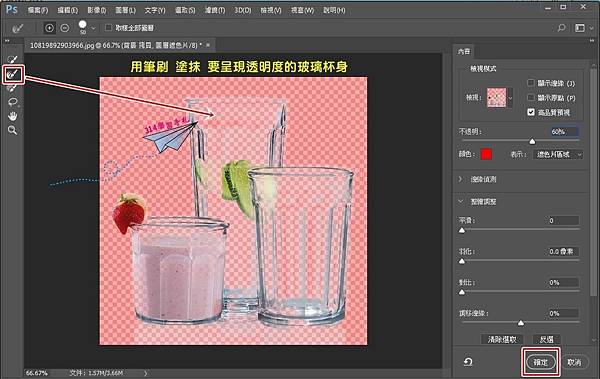Select the highlighted Refine Edge Brush tool
This screenshot has width=600, height=379.
click(x=13, y=74)
